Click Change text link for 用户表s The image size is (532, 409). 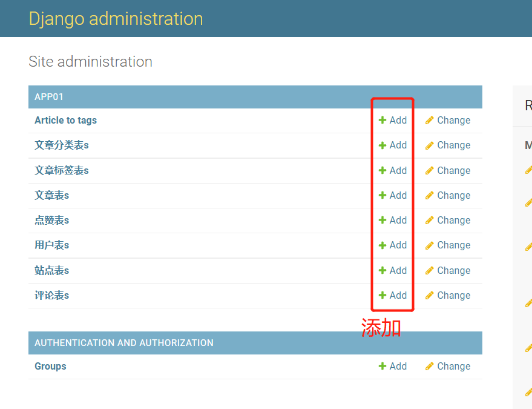pyautogui.click(x=454, y=245)
